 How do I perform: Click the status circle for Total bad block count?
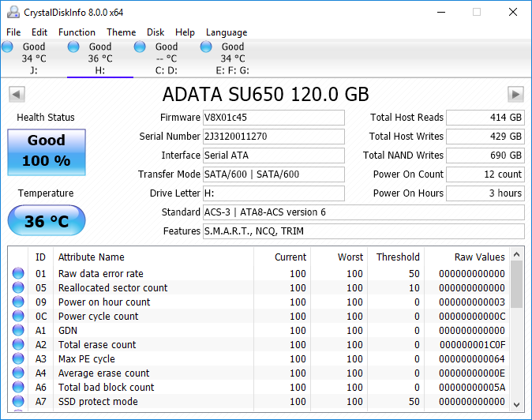click(x=18, y=387)
